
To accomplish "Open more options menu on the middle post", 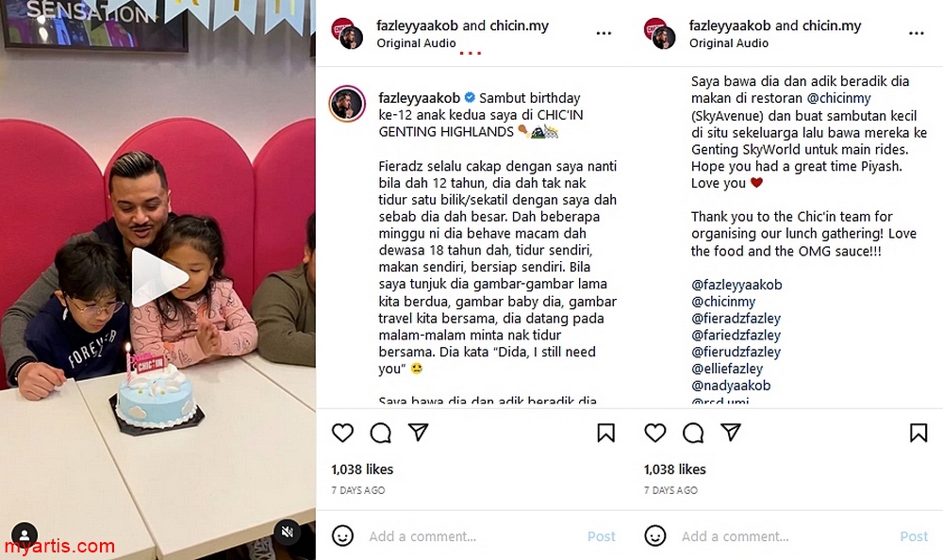I will pos(604,33).
